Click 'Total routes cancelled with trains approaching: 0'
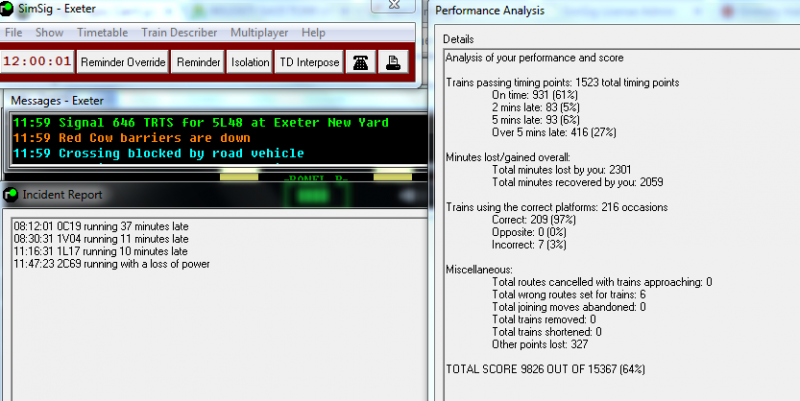Screen dimensions: 800x401 [602, 282]
